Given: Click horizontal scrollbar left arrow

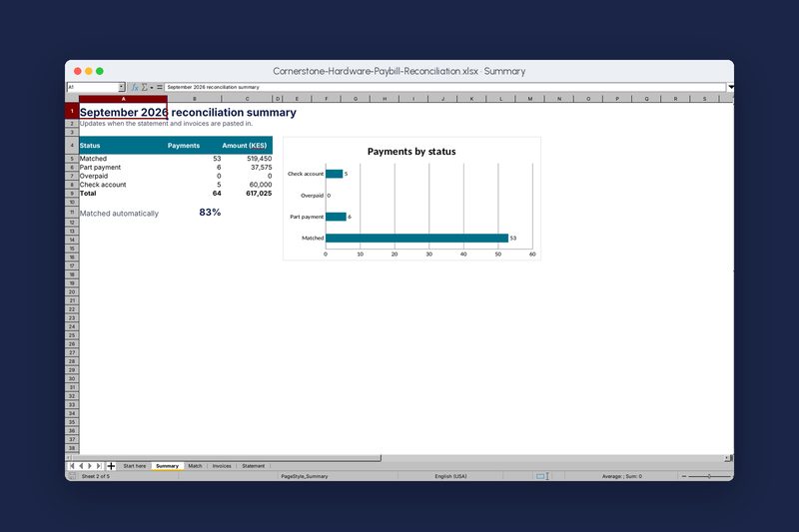Looking at the screenshot, I should [68, 458].
